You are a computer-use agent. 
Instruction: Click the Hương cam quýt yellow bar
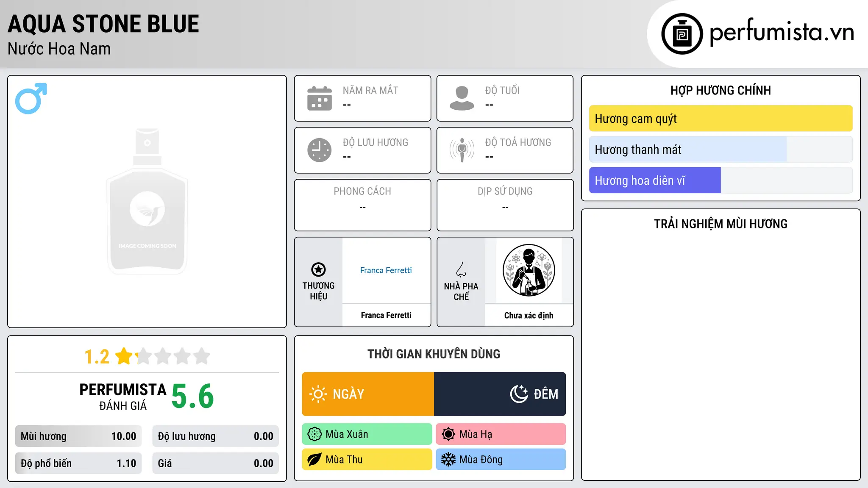tap(721, 119)
